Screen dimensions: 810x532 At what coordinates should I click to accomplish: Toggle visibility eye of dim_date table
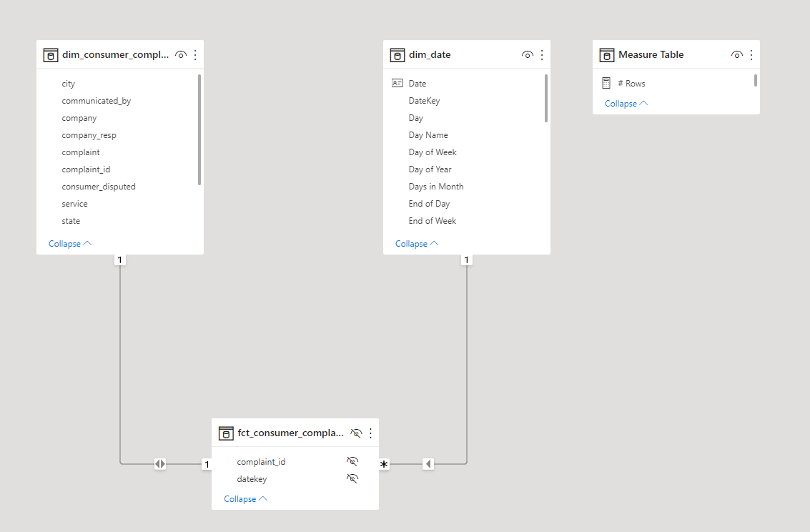pos(528,55)
